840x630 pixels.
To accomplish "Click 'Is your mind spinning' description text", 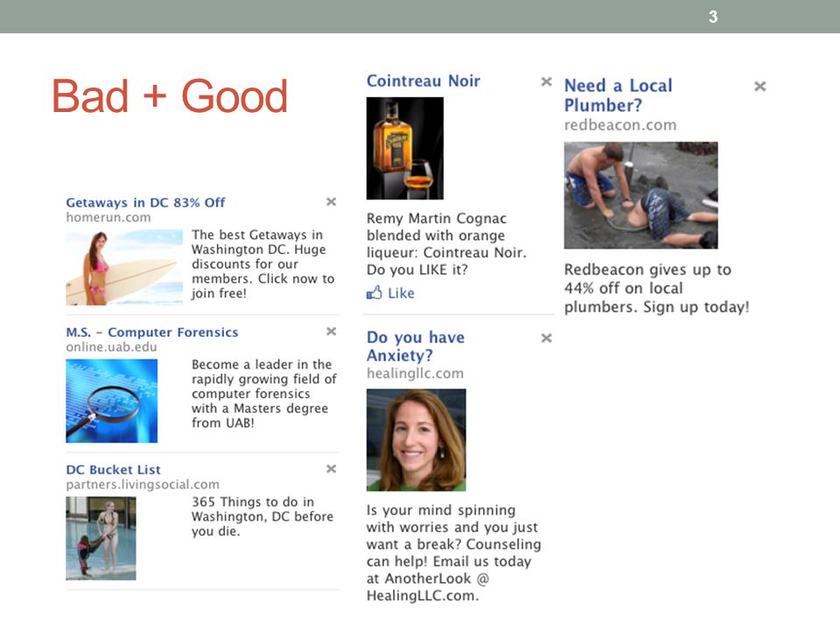I will [x=441, y=510].
